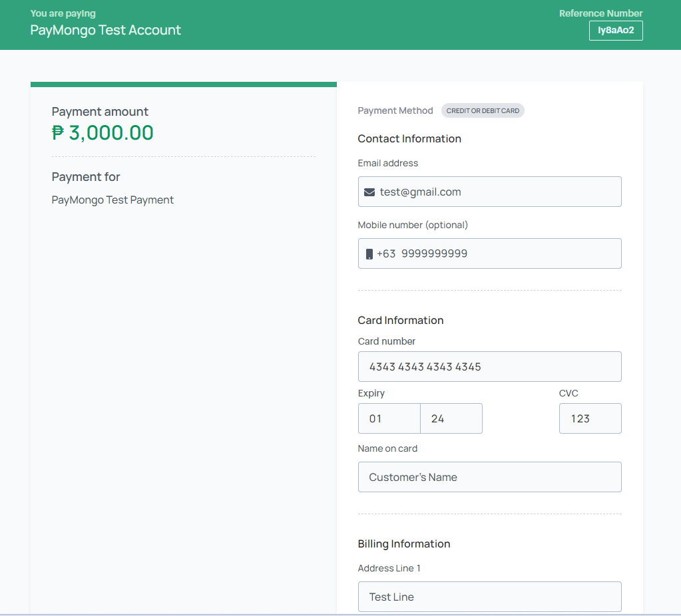Click the Mobile number (optional) label
This screenshot has height=616, width=681.
click(x=413, y=225)
